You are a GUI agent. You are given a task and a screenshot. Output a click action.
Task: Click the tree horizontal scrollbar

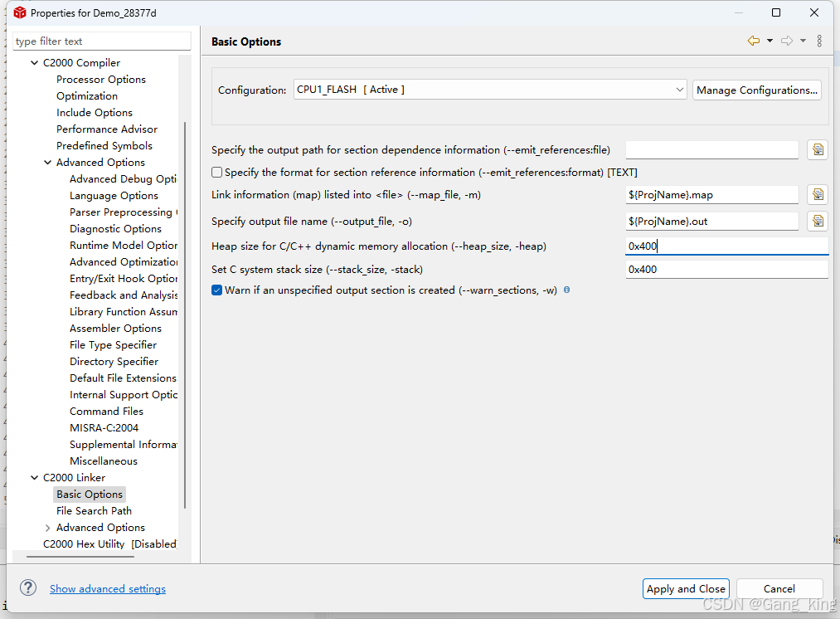(x=80, y=557)
